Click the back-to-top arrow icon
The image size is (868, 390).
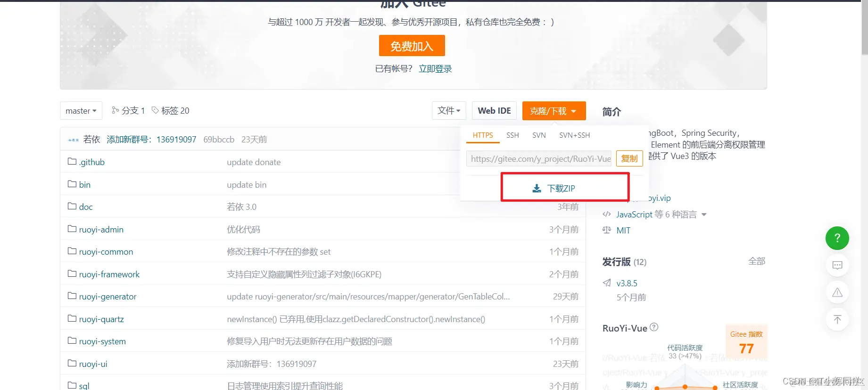837,319
